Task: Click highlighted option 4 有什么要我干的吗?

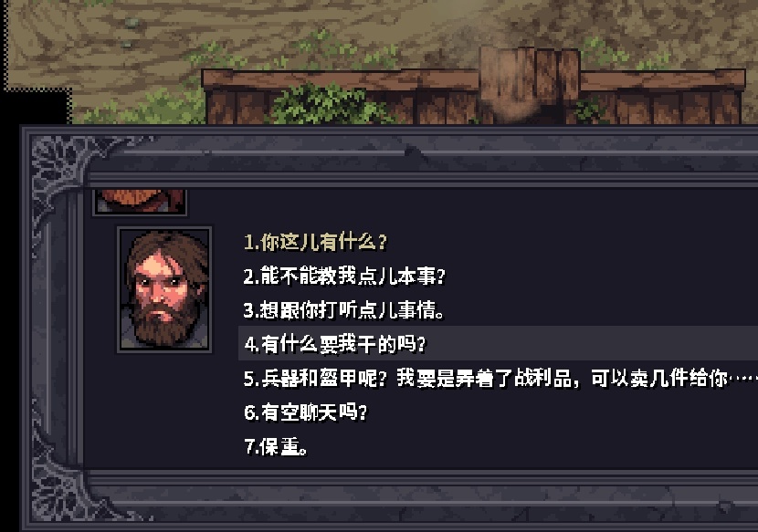Action: [x=498, y=343]
